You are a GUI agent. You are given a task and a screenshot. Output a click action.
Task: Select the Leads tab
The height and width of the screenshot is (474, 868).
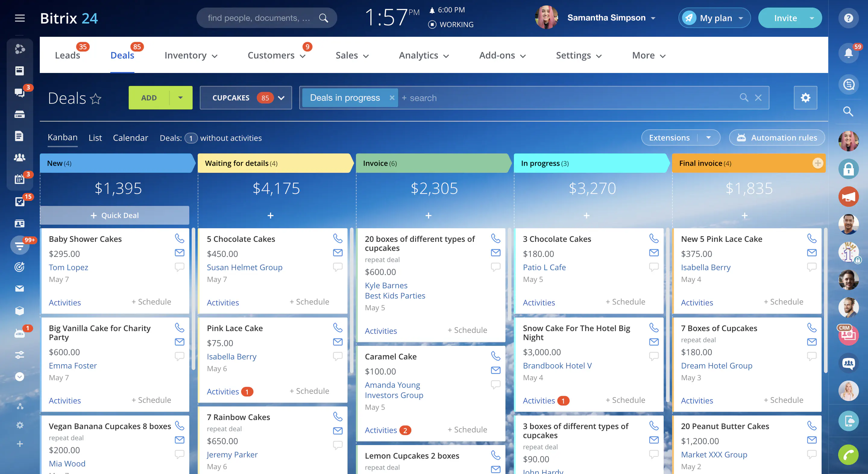click(x=68, y=55)
